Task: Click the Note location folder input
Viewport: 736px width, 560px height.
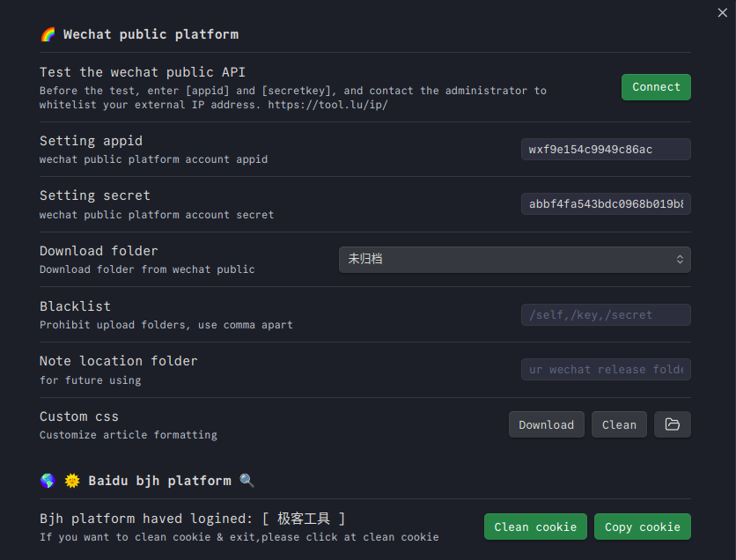Action: [x=605, y=370]
